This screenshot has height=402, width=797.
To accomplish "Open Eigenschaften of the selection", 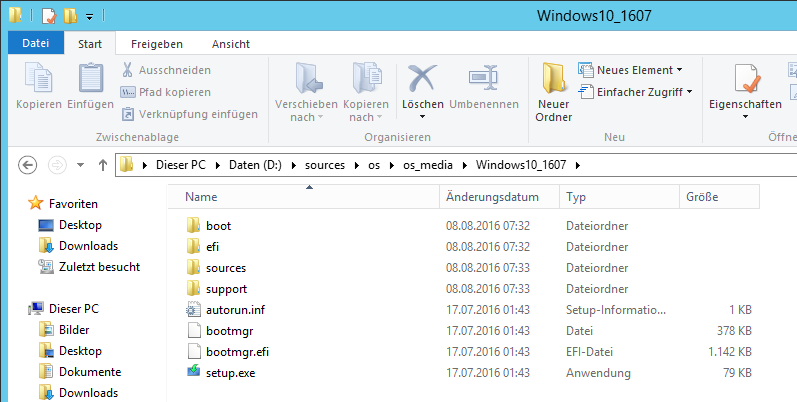I will coord(744,85).
